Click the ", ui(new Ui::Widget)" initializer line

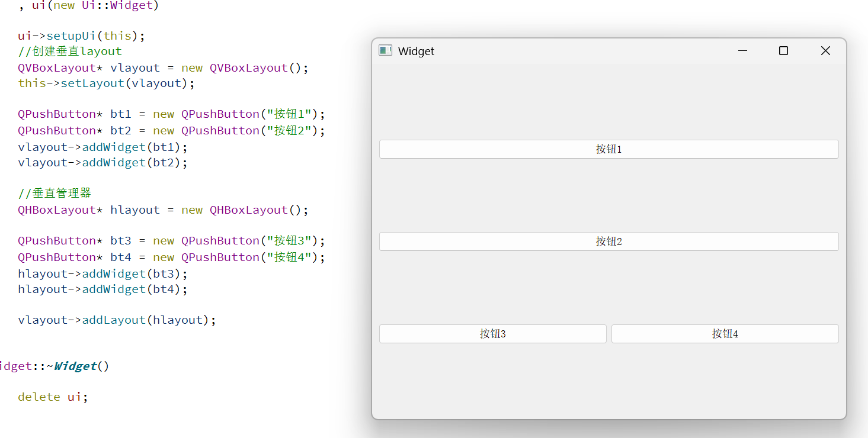click(x=89, y=6)
